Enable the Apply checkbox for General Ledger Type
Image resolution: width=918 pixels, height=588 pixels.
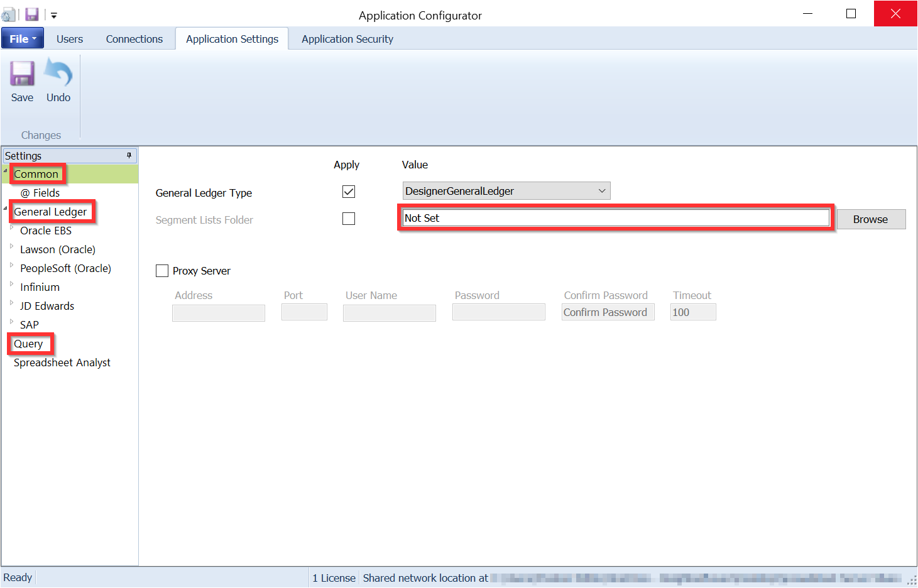pos(349,192)
